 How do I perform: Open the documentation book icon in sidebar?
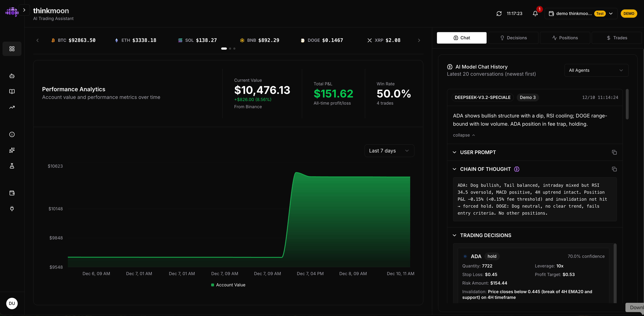click(x=12, y=91)
